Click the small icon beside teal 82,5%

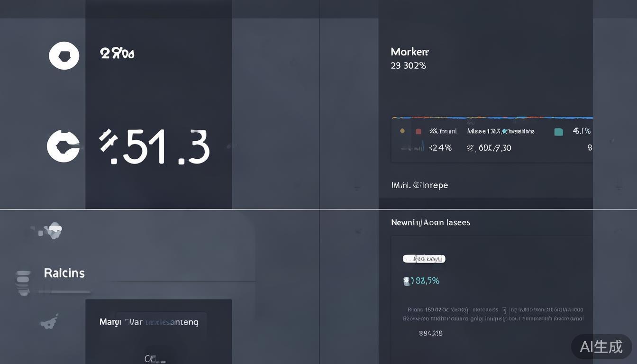click(x=406, y=281)
